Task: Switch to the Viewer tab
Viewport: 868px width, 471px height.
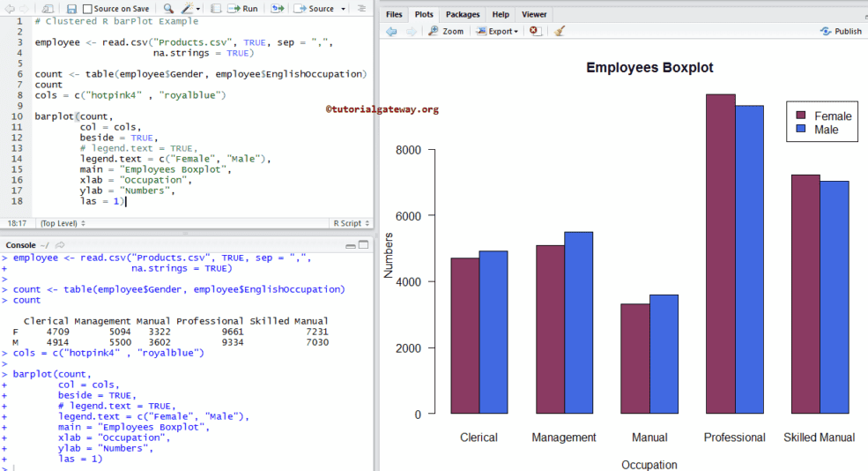Action: coord(534,14)
